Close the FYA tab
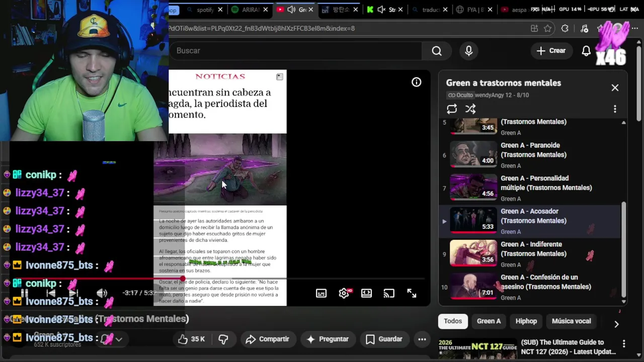 tap(491, 10)
